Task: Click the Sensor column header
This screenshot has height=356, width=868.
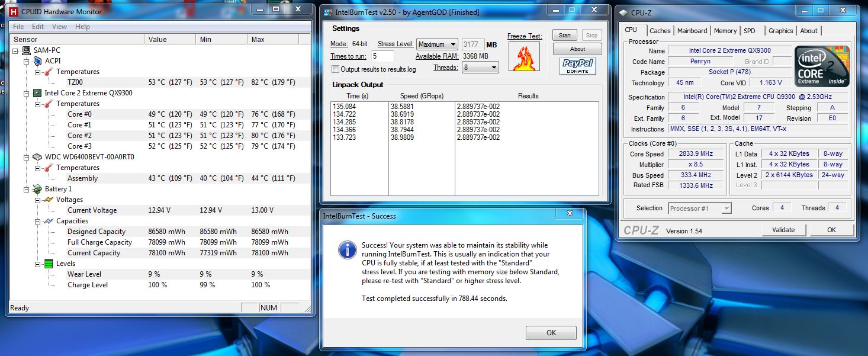Action: coord(77,39)
